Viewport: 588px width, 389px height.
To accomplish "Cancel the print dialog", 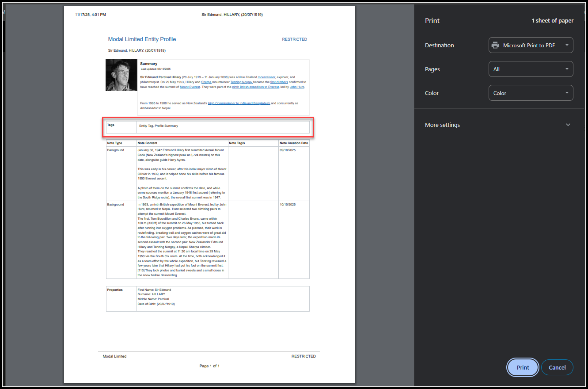I will [557, 367].
